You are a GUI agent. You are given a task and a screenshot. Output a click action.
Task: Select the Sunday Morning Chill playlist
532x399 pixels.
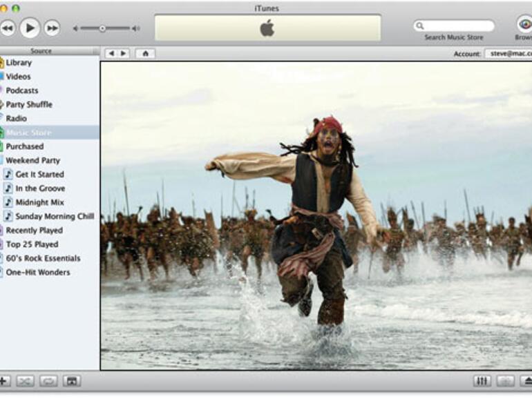55,216
